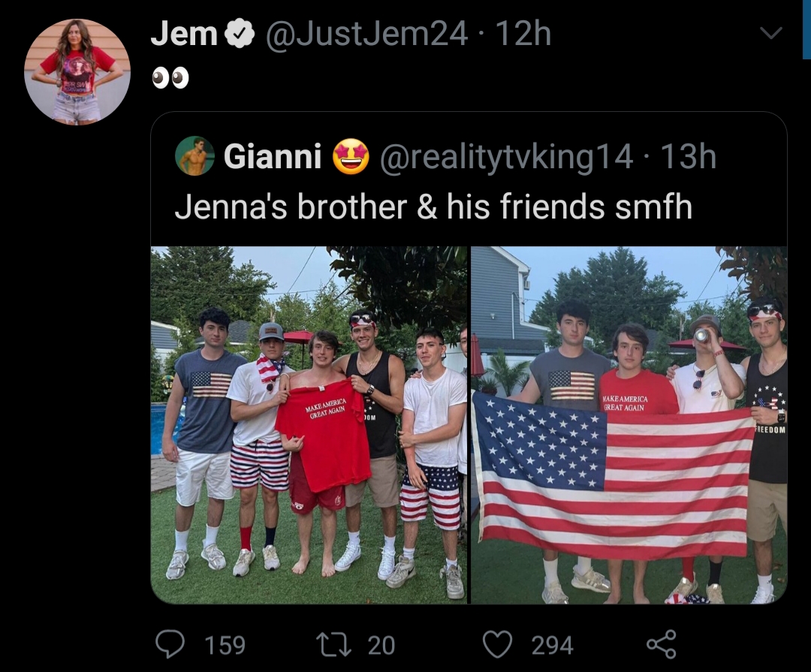Expand tweet options chevron

[771, 34]
